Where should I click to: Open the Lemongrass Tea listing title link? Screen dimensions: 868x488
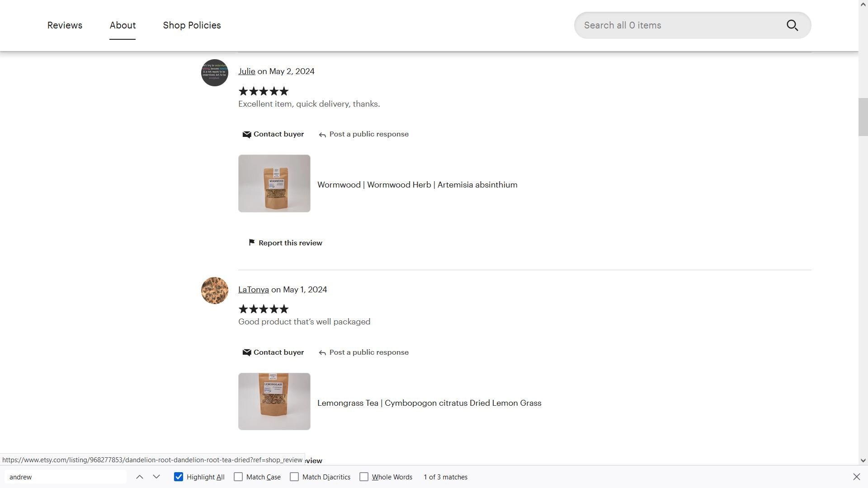click(429, 403)
